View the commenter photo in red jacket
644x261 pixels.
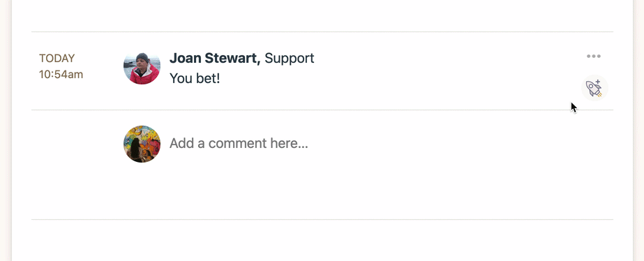pyautogui.click(x=142, y=68)
